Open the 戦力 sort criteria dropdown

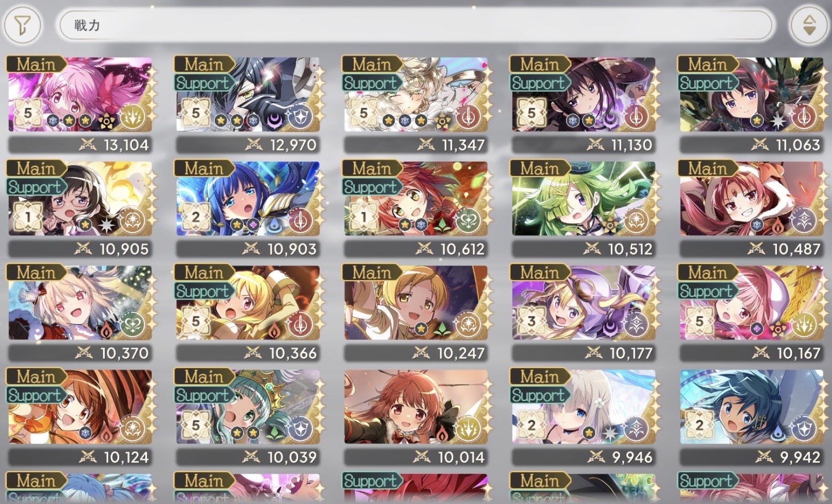pos(416,25)
